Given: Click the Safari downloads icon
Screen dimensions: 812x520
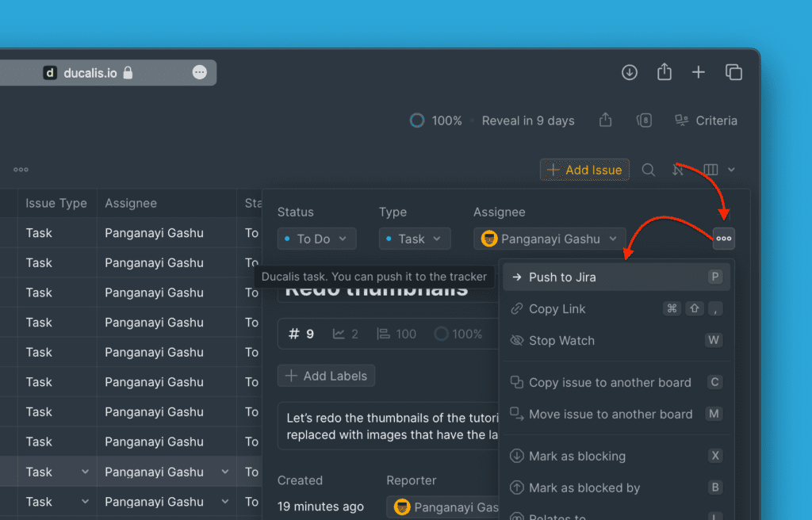Looking at the screenshot, I should pyautogui.click(x=630, y=73).
